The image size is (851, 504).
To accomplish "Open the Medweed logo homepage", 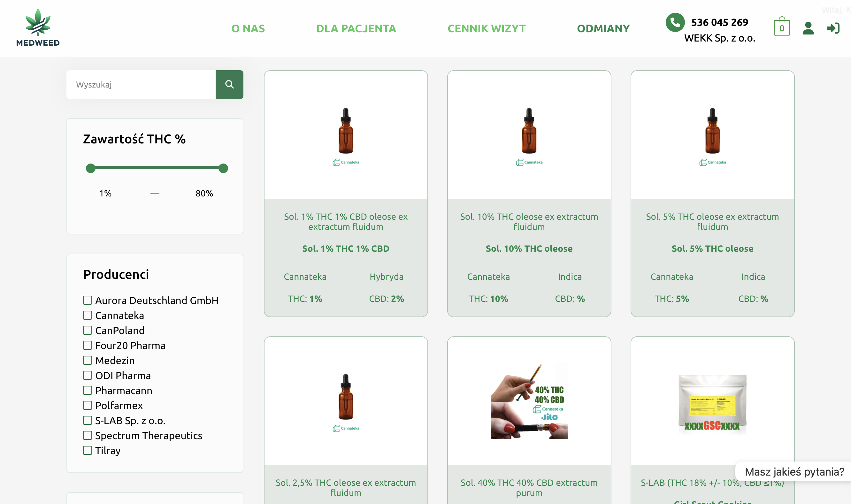I will [x=38, y=27].
